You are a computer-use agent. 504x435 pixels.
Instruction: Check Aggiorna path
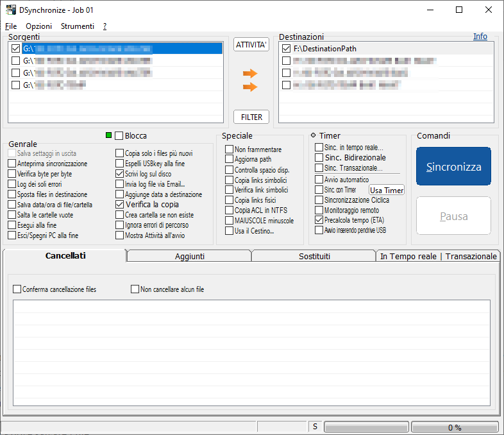point(229,159)
